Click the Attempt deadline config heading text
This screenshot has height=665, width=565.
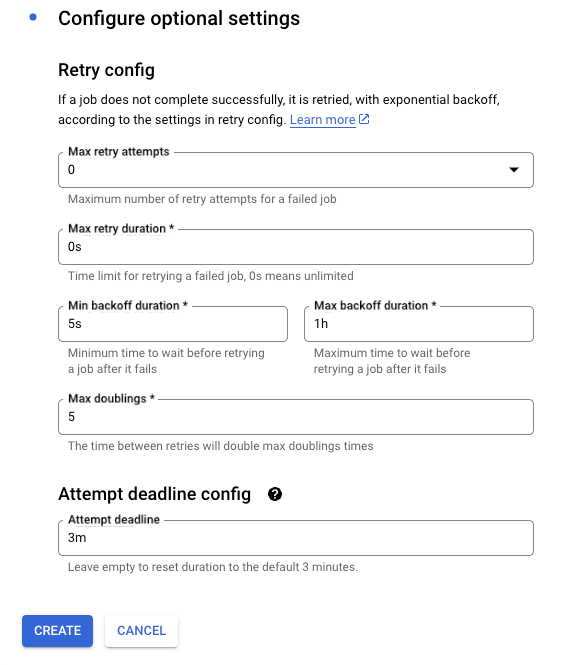click(x=154, y=494)
